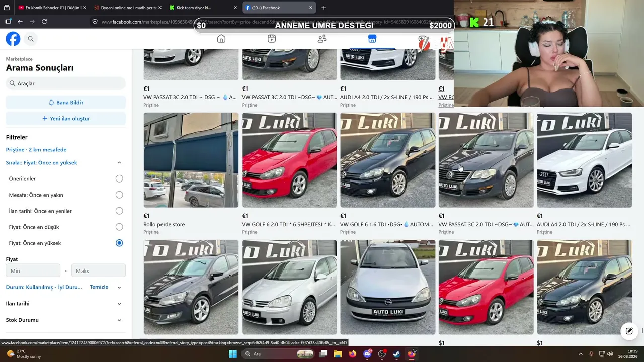The image size is (644, 362).
Task: Click the Bana Bildir button
Action: pyautogui.click(x=66, y=102)
